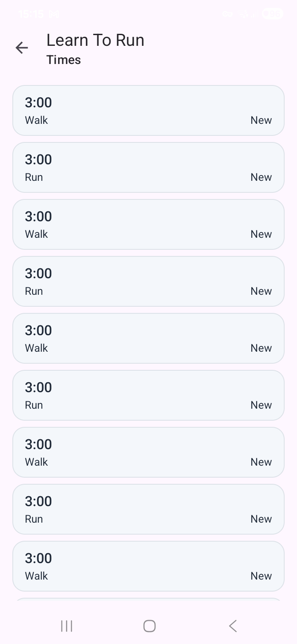The width and height of the screenshot is (297, 644).
Task: Tap the status bar clock
Action: coord(31,14)
